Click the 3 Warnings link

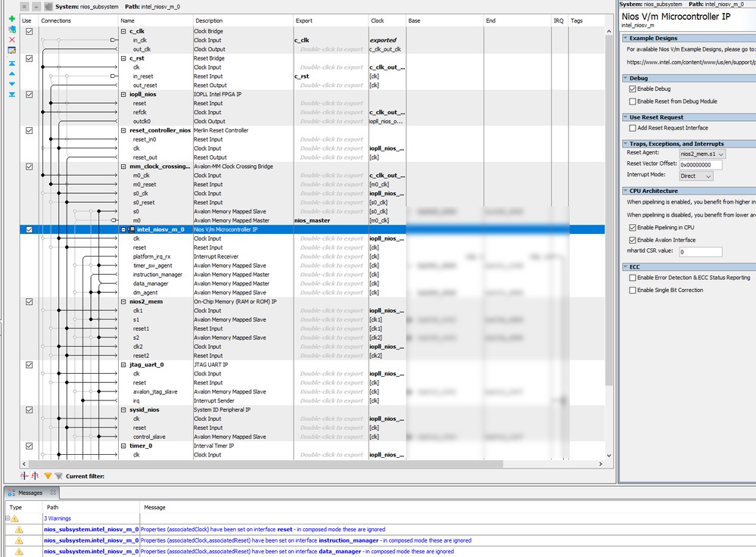point(58,518)
